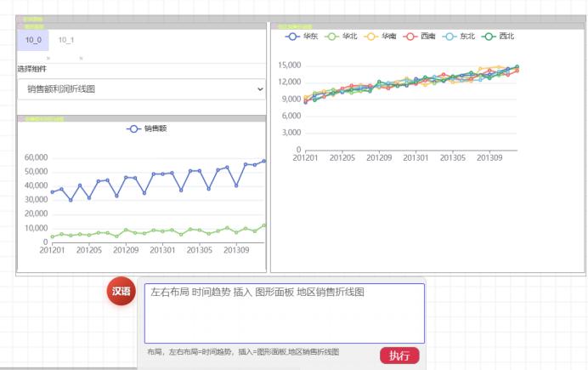Click the red 执行 button
Screen dimensions: 588x370
pos(399,356)
